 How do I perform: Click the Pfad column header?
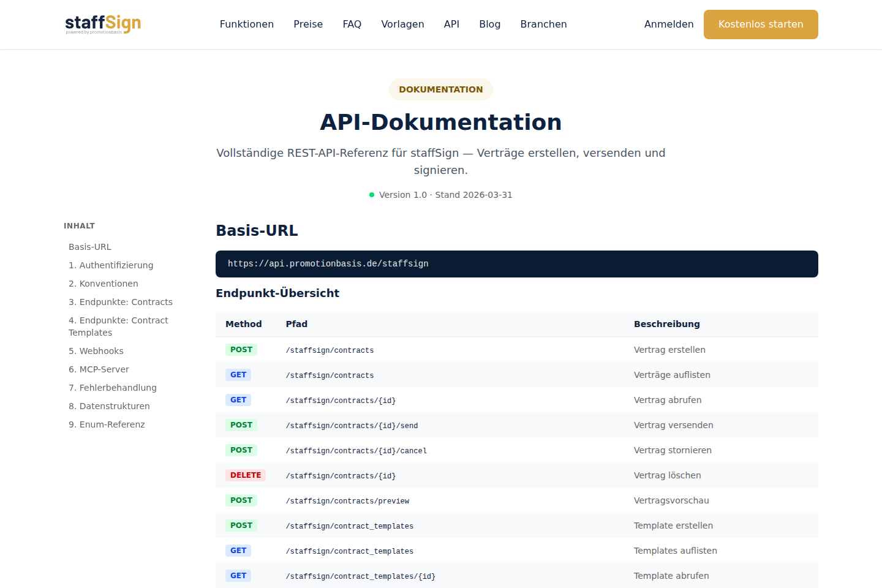(296, 324)
